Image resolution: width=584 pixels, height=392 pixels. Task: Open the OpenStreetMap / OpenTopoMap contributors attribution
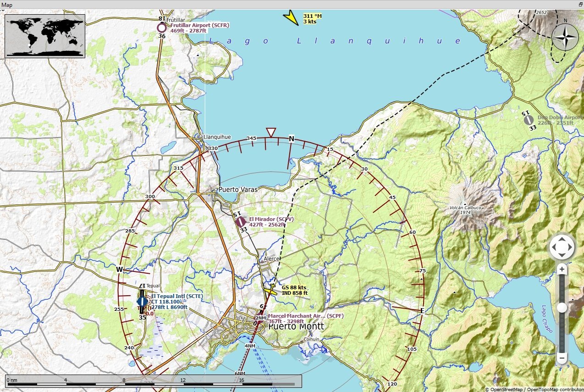[x=534, y=389]
